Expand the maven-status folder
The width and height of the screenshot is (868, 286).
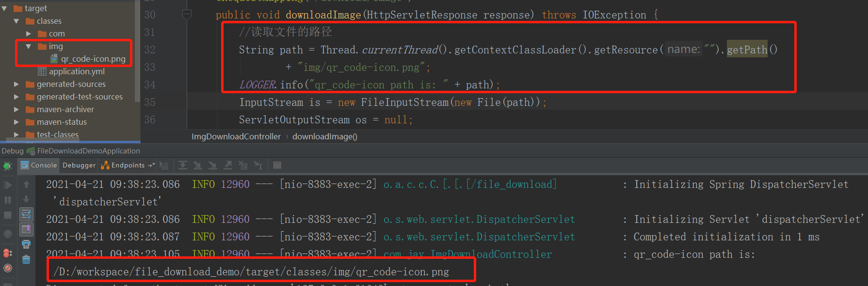tap(16, 122)
